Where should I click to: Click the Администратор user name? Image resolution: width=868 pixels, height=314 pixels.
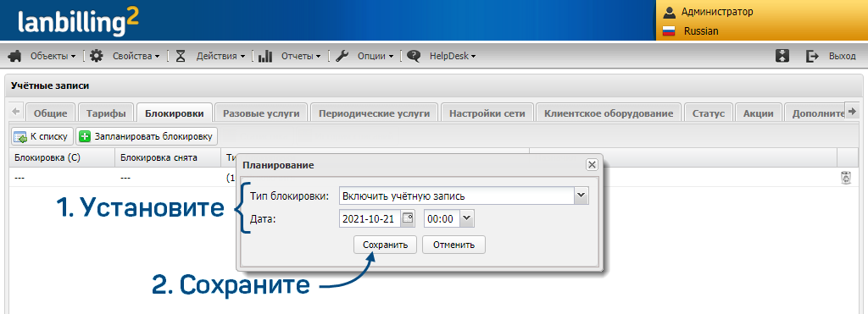717,12
